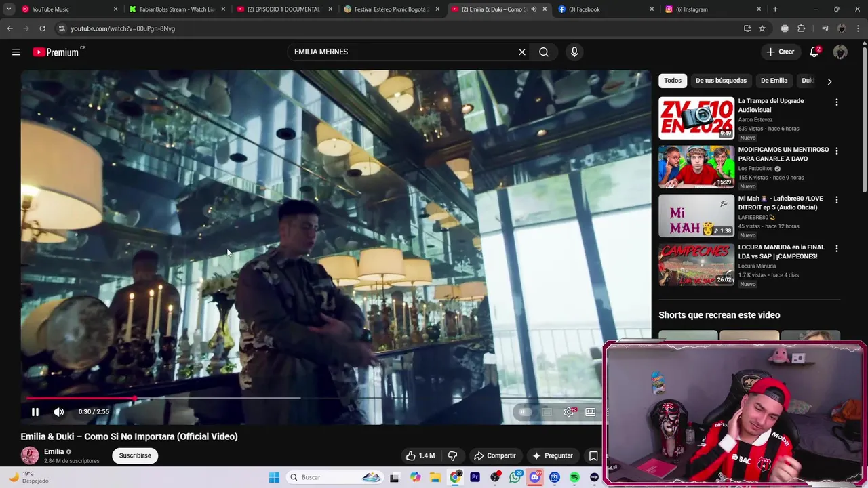The width and height of the screenshot is (868, 488).
Task: Start voice search with microphone
Action: click(574, 52)
